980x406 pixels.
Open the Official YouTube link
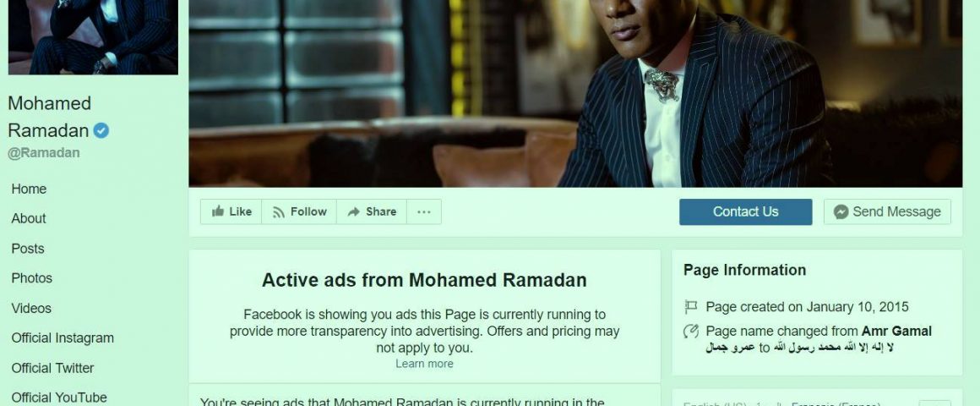coord(59,398)
